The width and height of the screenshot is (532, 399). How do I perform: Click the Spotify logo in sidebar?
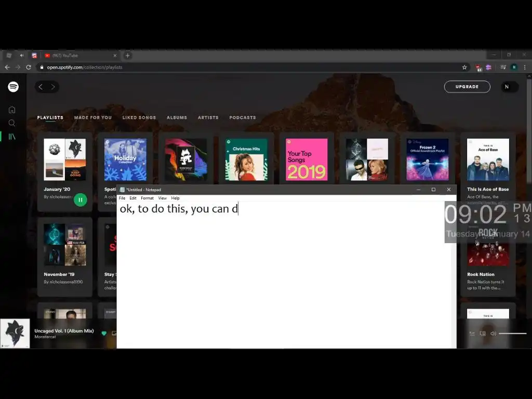[13, 87]
